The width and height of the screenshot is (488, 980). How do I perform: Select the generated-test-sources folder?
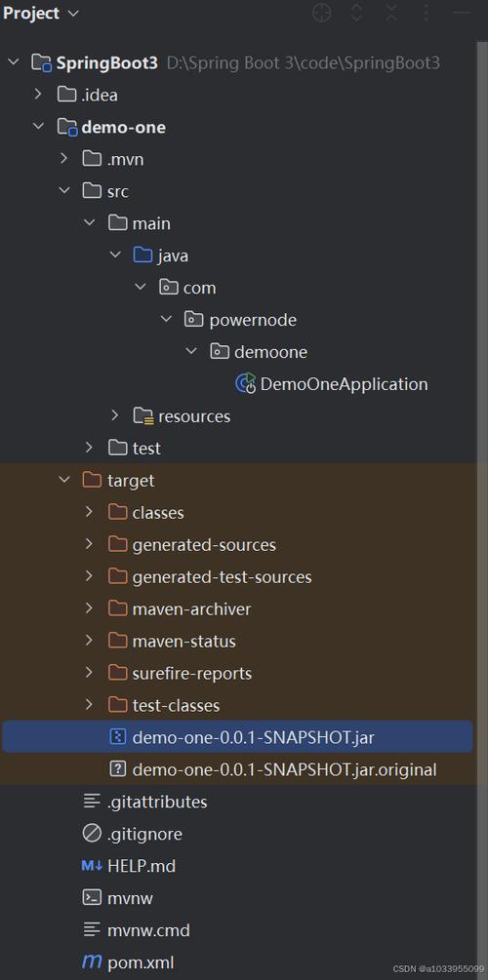[x=223, y=576]
